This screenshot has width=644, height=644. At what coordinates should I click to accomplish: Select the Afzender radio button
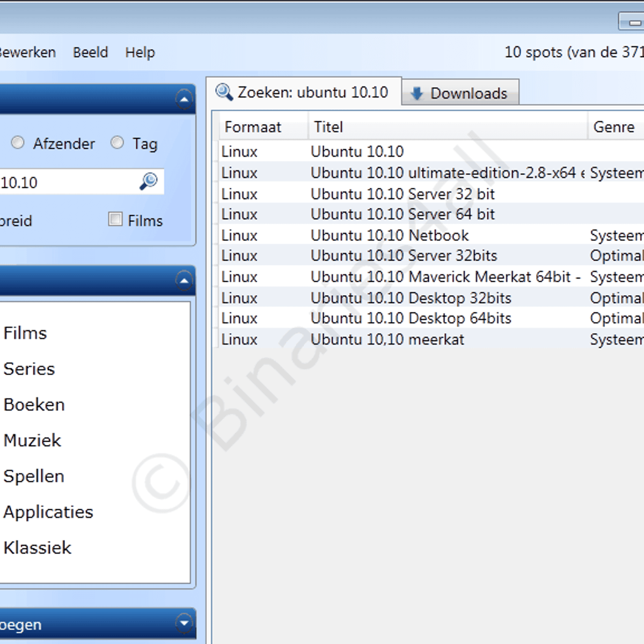(x=18, y=143)
